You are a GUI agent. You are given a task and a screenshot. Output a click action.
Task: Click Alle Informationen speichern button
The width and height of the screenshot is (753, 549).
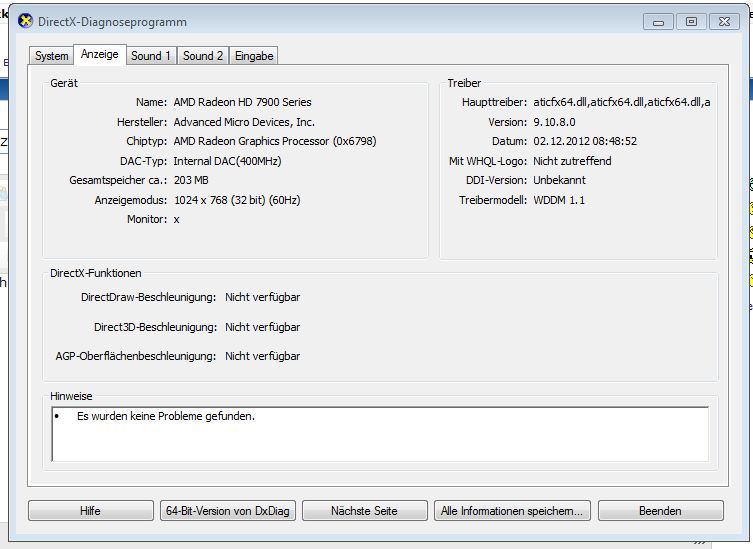[x=512, y=511]
